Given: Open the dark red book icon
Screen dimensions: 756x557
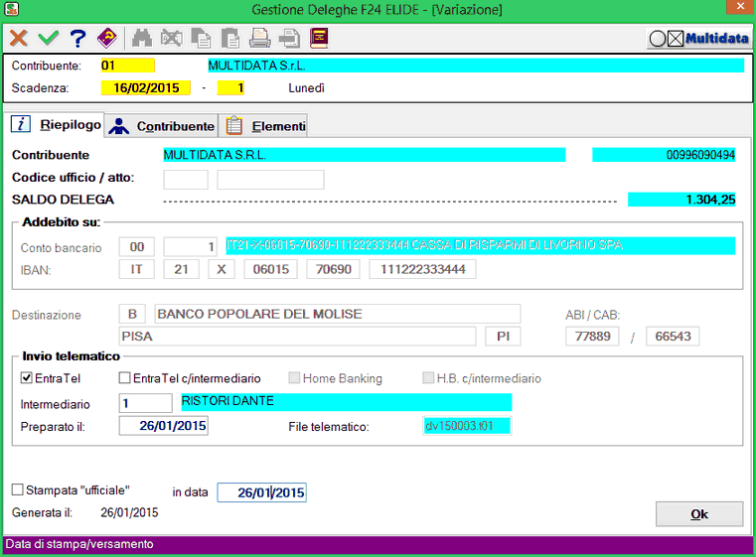Looking at the screenshot, I should click(319, 38).
